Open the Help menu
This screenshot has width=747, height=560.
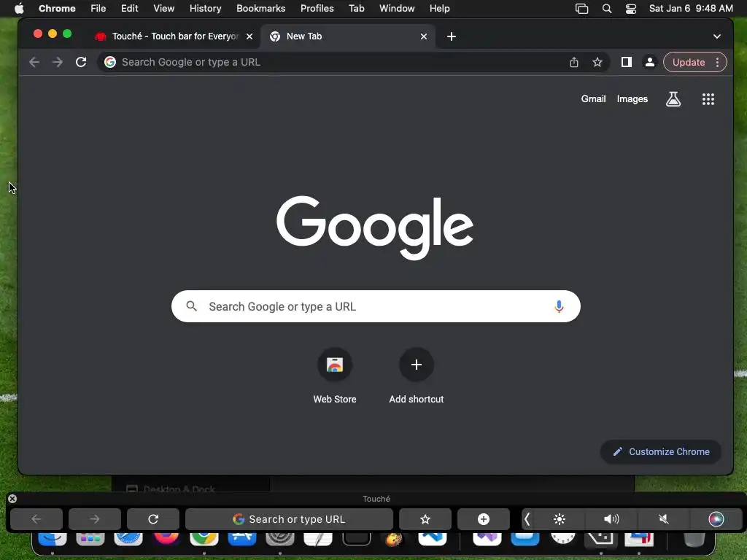[439, 9]
